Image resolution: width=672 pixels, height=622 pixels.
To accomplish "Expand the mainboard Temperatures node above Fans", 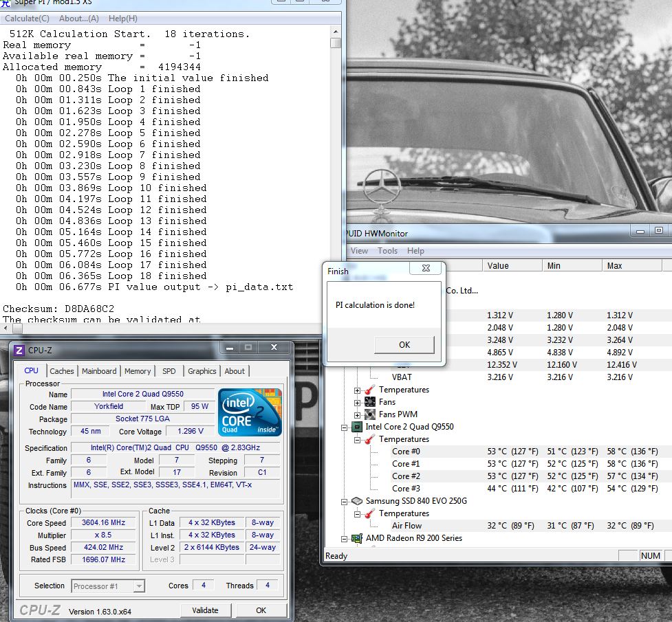I will (x=357, y=390).
